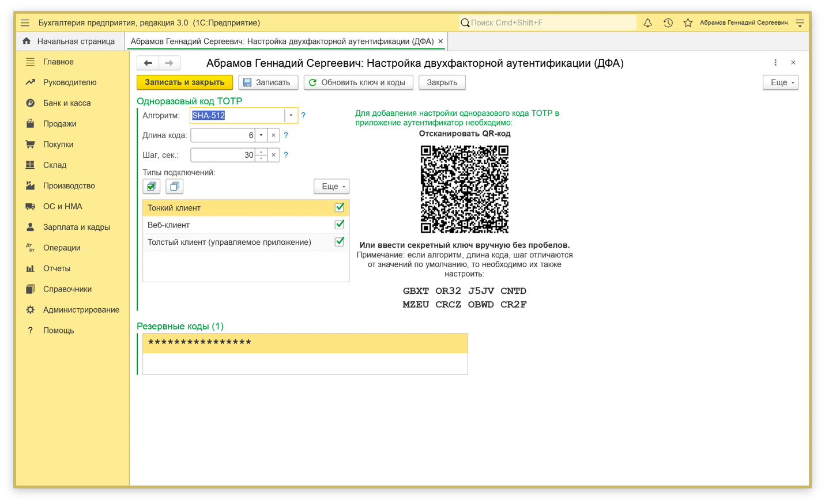Select the Толстый клиент (управляемое приложение) row text
The height and width of the screenshot is (504, 825).
pyautogui.click(x=229, y=242)
